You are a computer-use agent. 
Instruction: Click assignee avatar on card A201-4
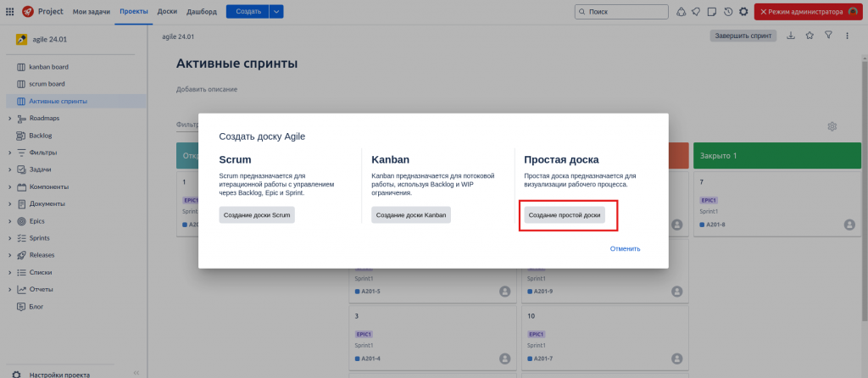505,359
